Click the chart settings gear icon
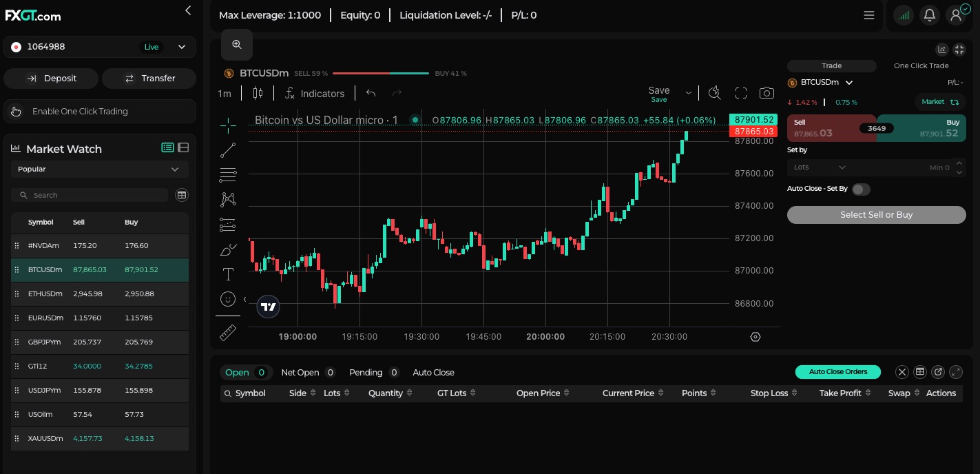 coord(755,337)
